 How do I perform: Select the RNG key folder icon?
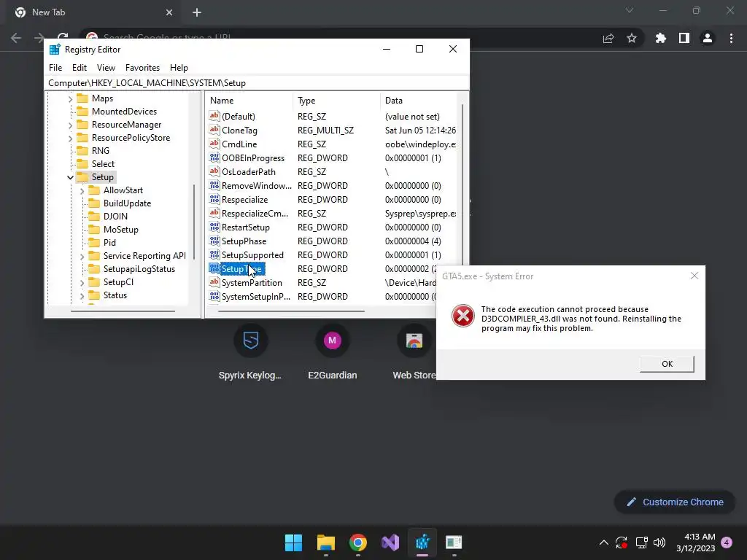point(82,150)
